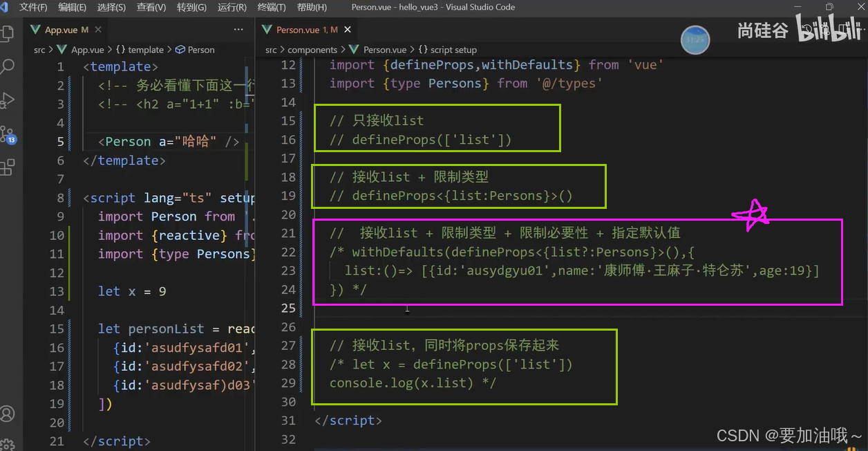The image size is (868, 451).
Task: Open the 选择(S) menu
Action: (111, 7)
